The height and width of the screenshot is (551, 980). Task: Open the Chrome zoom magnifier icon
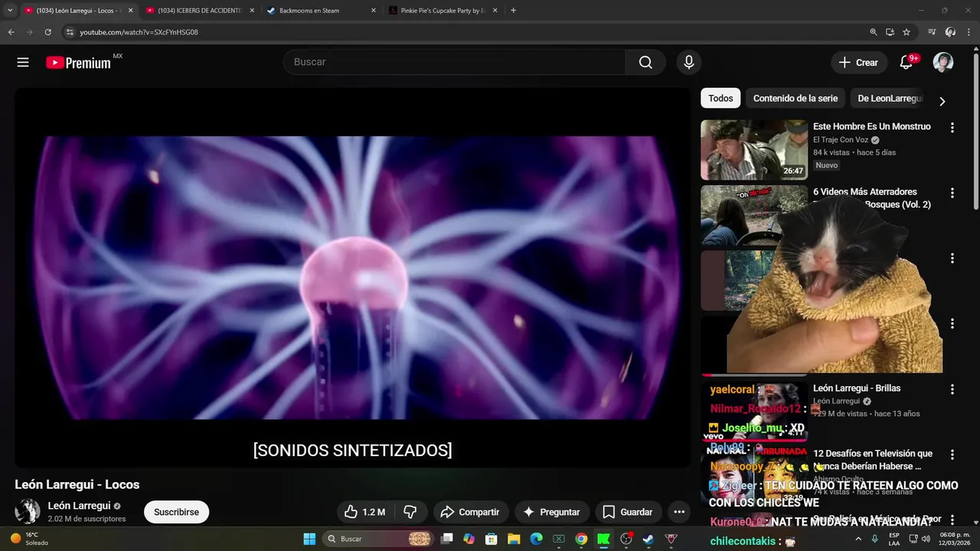pyautogui.click(x=874, y=32)
